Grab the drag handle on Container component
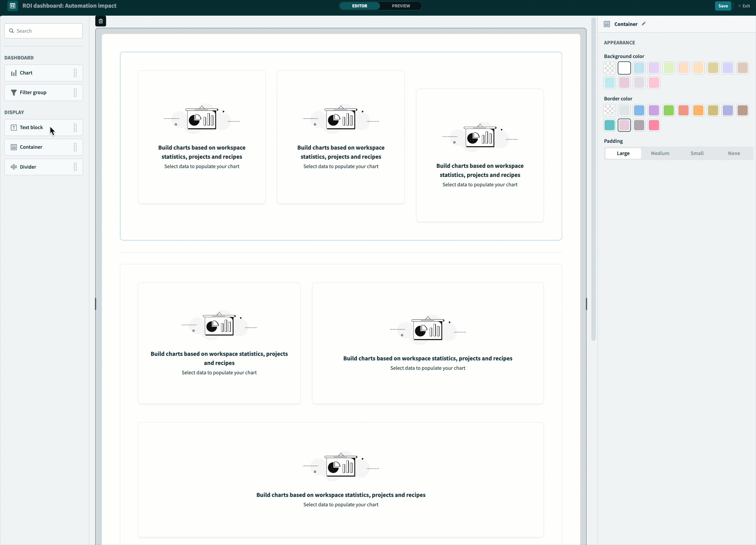Screen dimensions: 756x545 point(75,147)
